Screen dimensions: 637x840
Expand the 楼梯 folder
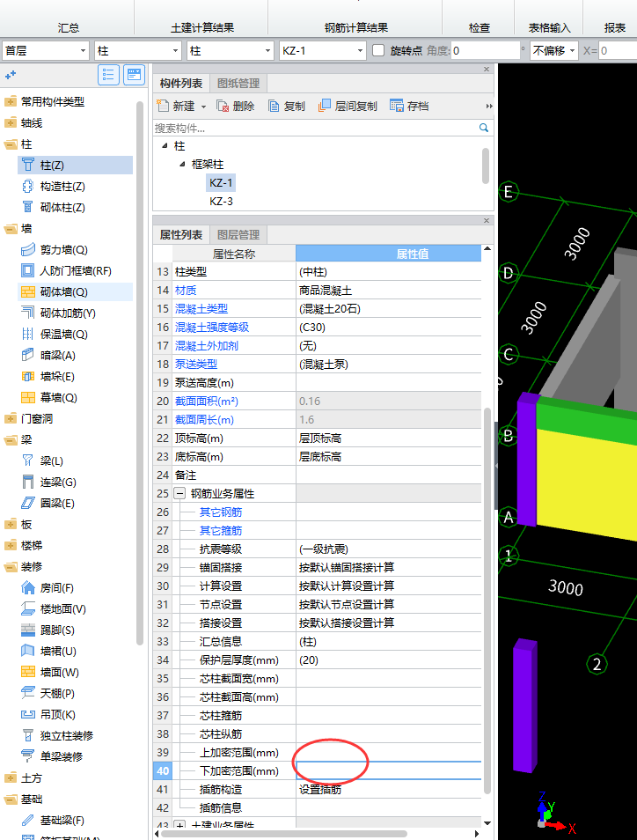pos(11,545)
